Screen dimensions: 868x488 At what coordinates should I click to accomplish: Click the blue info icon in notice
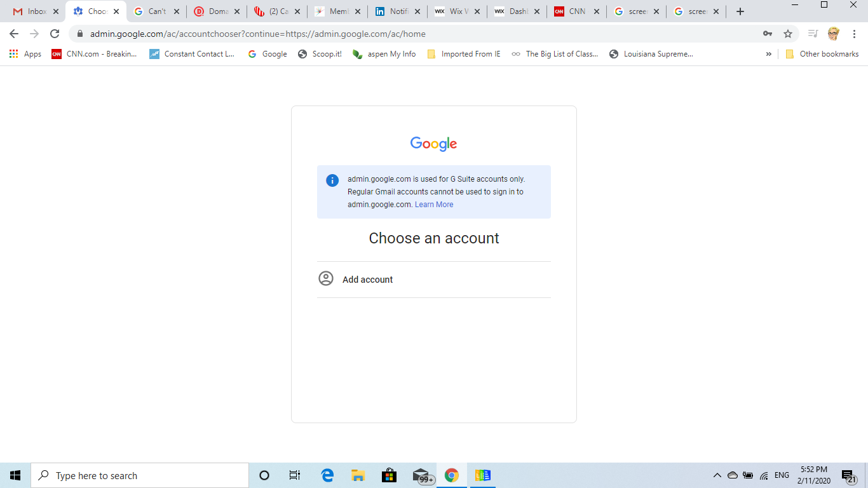(x=332, y=180)
